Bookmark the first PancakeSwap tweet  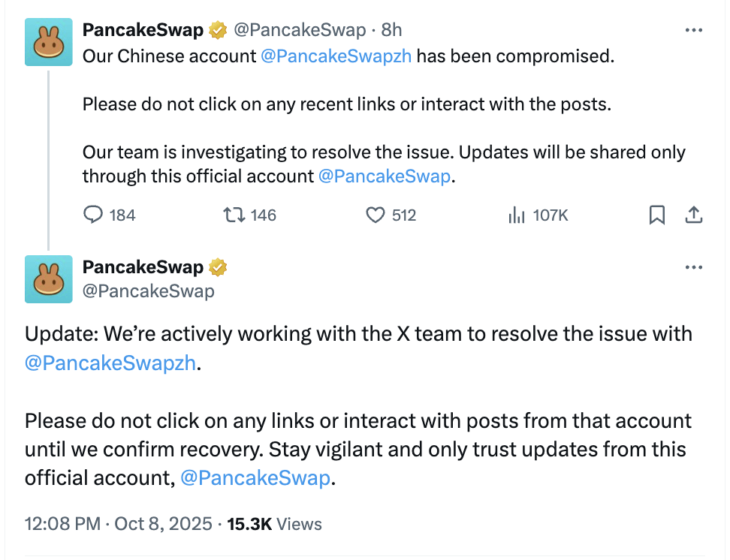(x=656, y=215)
